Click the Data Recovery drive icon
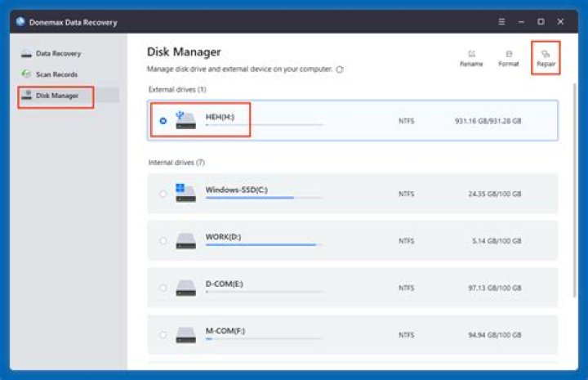This screenshot has height=380, width=588. coord(26,53)
